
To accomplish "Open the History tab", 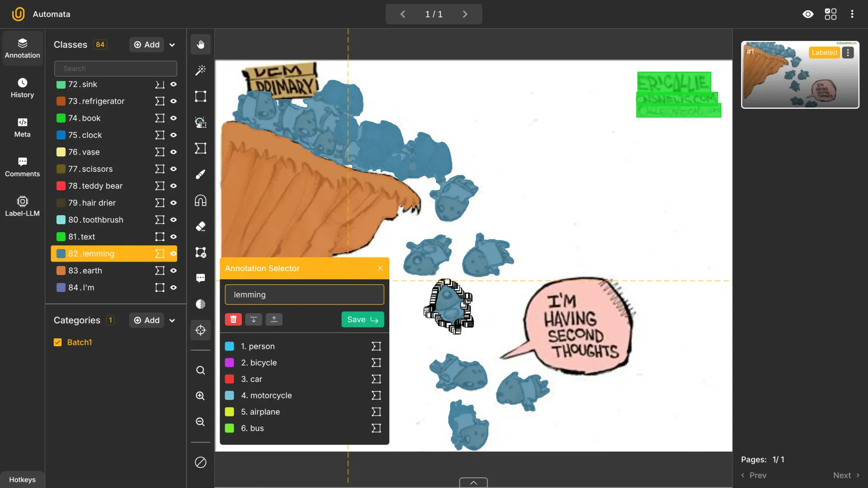I will (x=23, y=88).
